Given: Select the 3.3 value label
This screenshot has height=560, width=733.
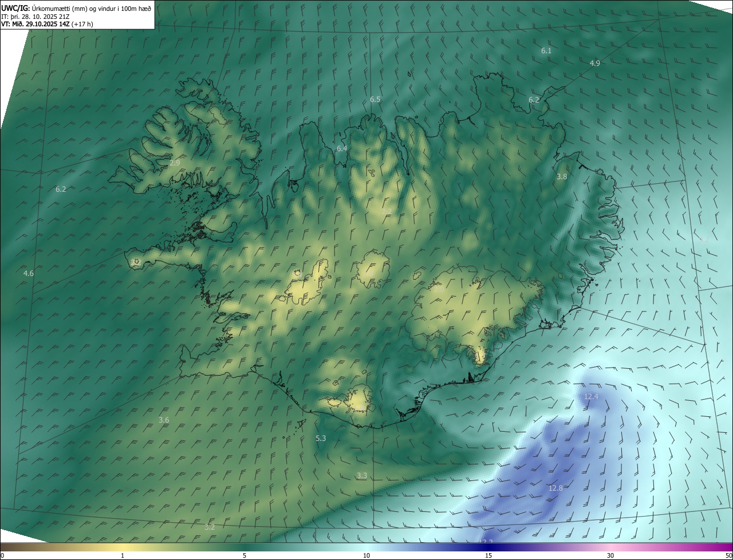Looking at the screenshot, I should (x=362, y=476).
